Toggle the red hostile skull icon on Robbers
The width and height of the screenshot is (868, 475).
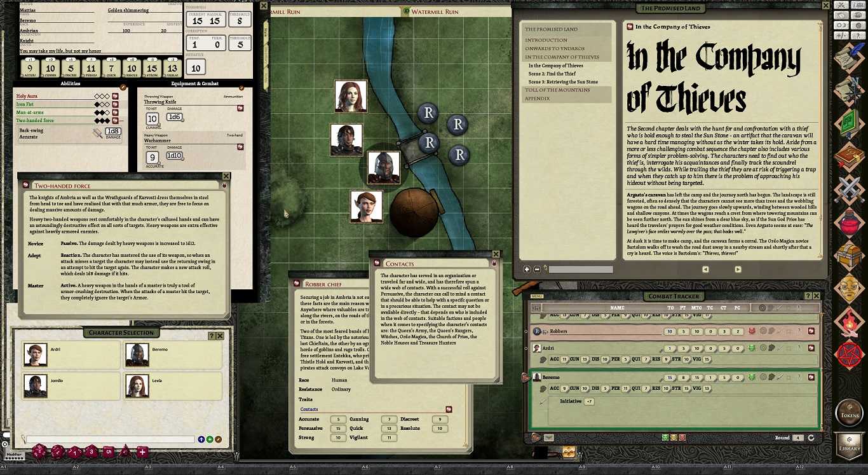[x=752, y=331]
